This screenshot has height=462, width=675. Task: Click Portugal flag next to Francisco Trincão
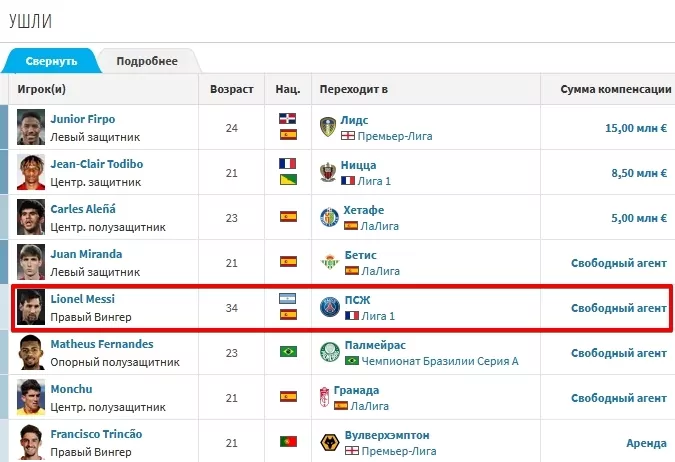click(x=288, y=442)
